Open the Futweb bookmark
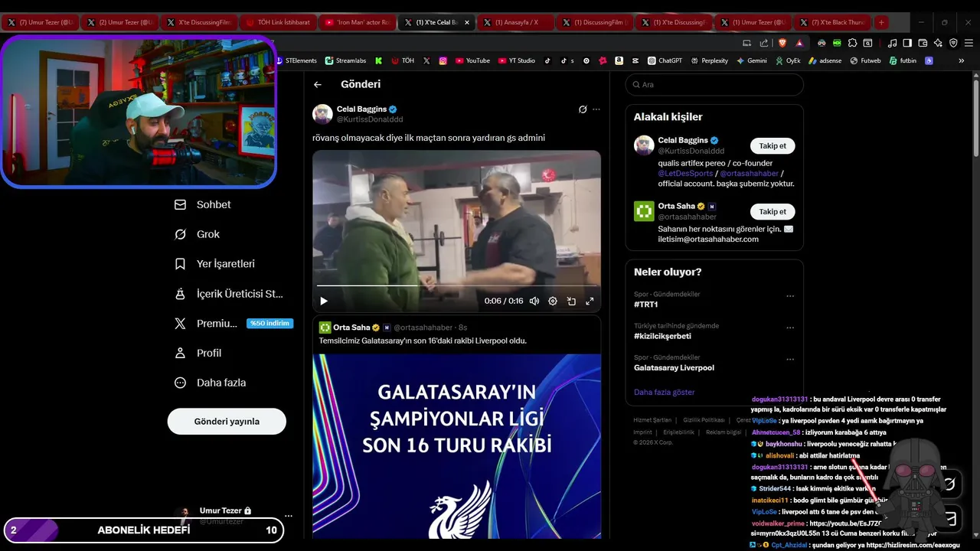This screenshot has height=551, width=980. click(x=866, y=60)
